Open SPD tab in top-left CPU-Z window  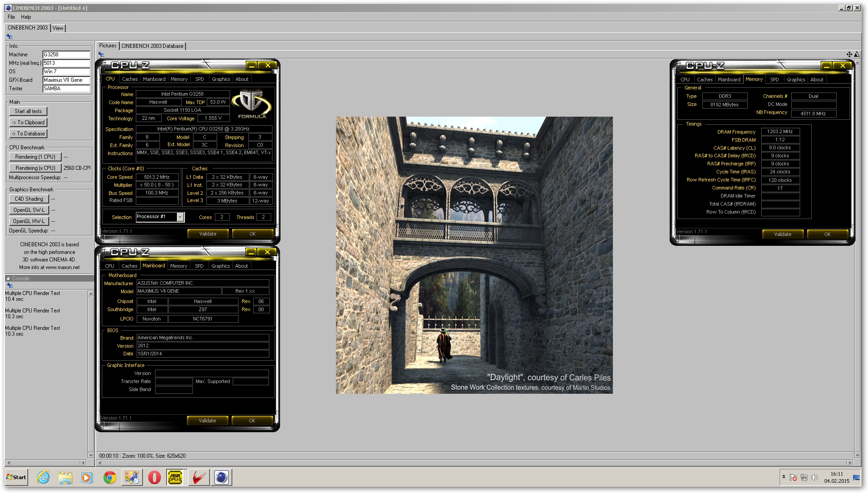pos(200,79)
